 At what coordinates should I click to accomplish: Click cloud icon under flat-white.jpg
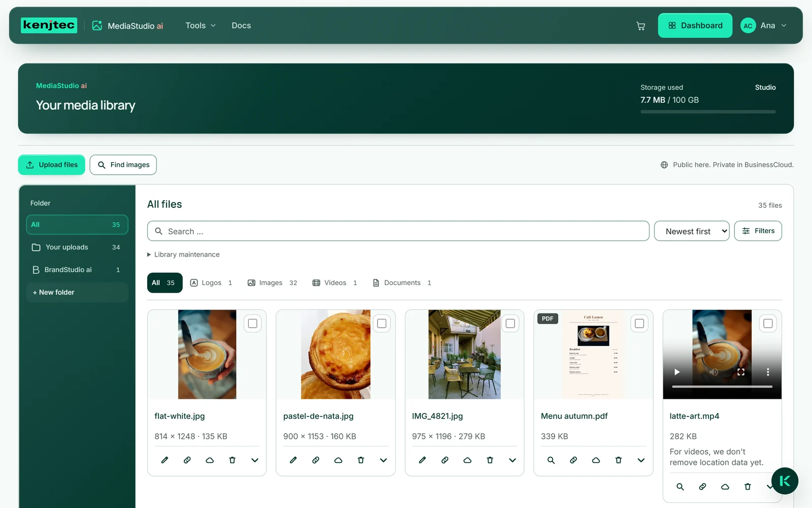coord(210,460)
